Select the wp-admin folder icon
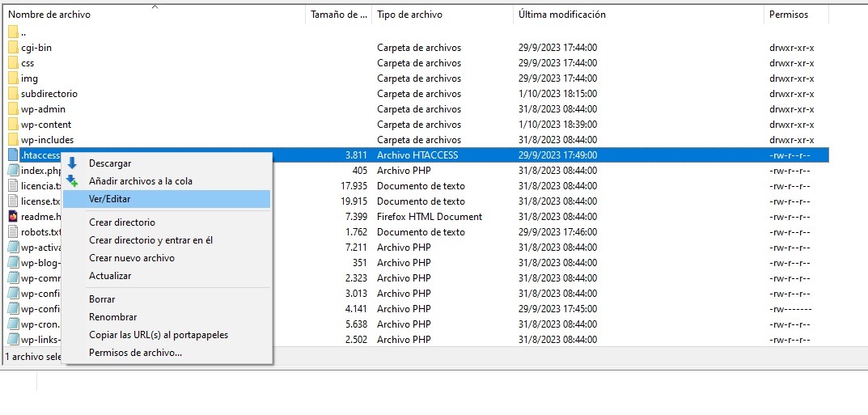868x415 pixels. [x=13, y=109]
